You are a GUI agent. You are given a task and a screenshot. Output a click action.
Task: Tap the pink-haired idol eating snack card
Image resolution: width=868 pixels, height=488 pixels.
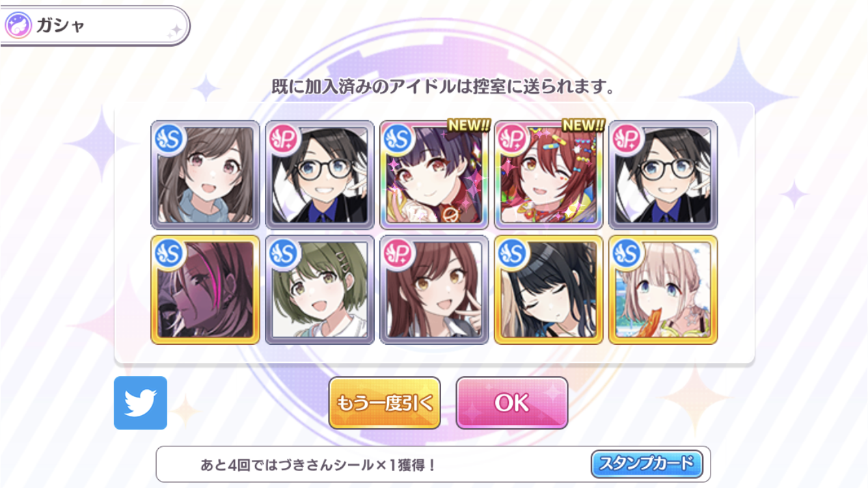coord(663,290)
